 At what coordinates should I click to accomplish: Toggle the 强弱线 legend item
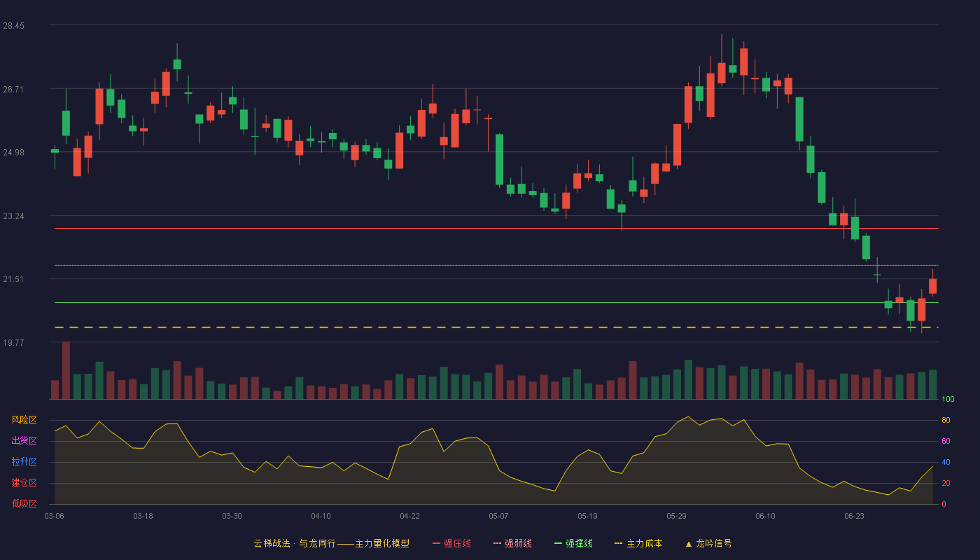[x=512, y=543]
